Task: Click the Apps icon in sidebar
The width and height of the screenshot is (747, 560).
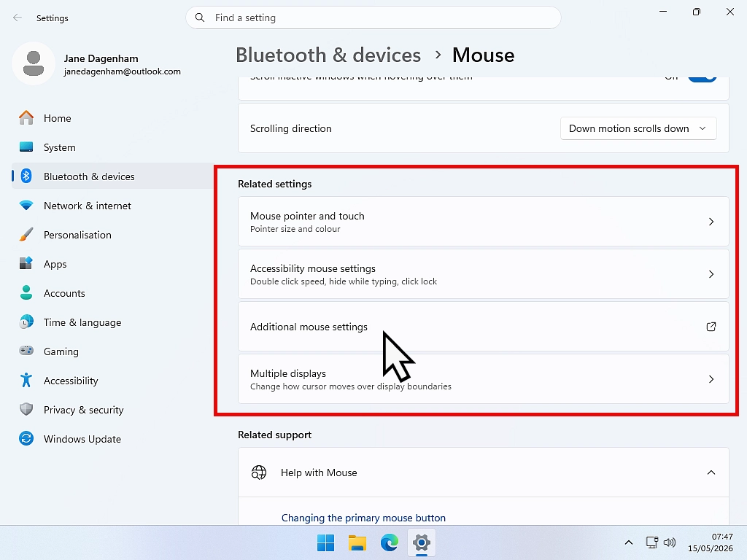Action: pos(26,262)
